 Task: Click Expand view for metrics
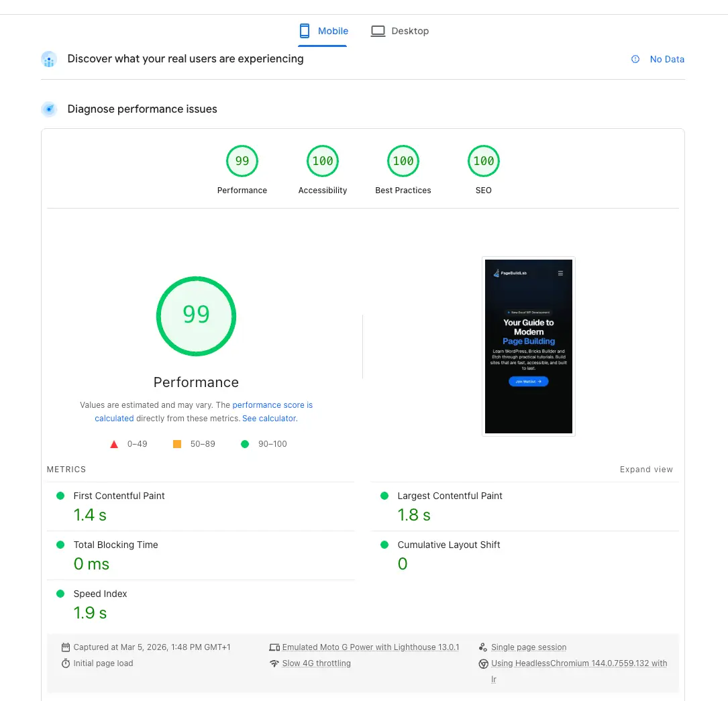coord(646,470)
